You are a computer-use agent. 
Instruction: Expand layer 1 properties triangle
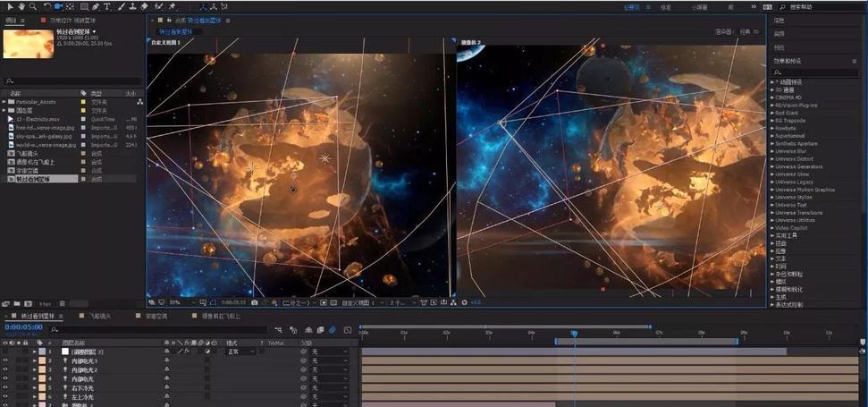[x=35, y=352]
